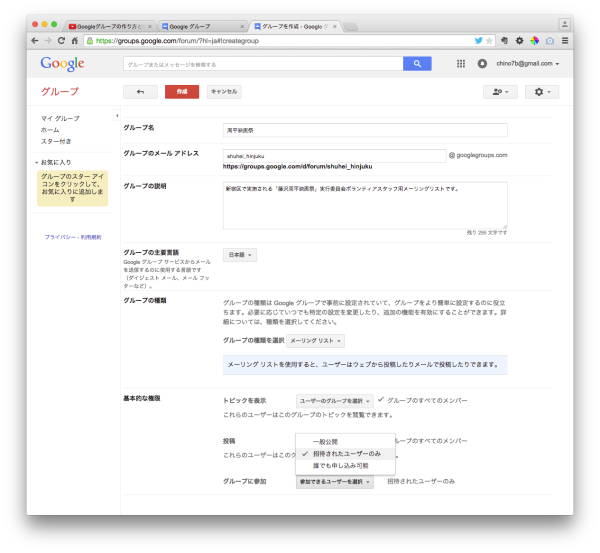Open a new tab button
600x553 pixels.
(x=350, y=26)
